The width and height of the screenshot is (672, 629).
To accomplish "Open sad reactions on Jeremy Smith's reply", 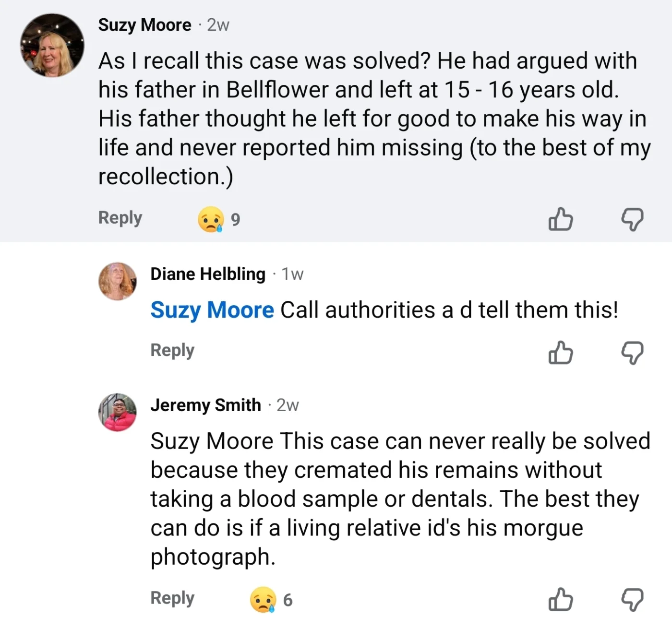I will click(263, 600).
